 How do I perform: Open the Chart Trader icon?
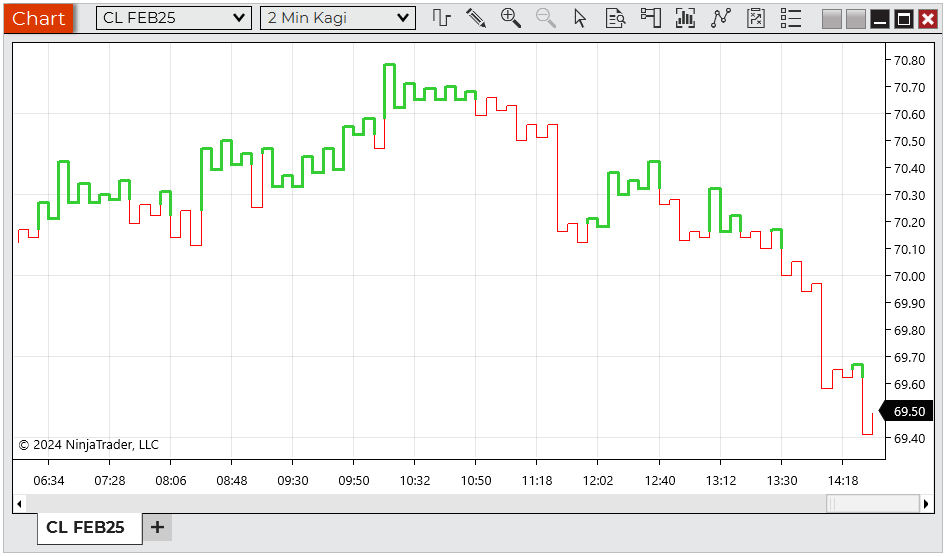(651, 18)
